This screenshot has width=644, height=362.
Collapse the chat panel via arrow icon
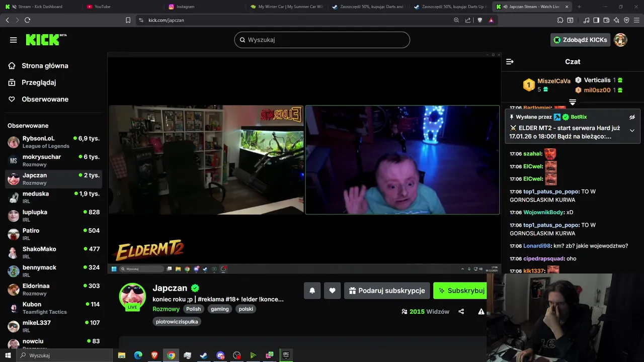(510, 61)
